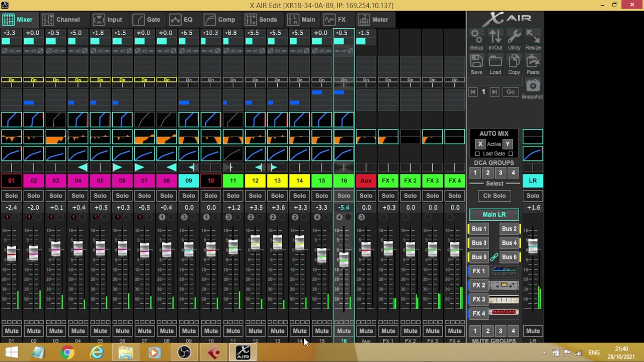Open the FX 1 effect thumbnail
Image resolution: width=644 pixels, height=362 pixels.
pos(504,271)
